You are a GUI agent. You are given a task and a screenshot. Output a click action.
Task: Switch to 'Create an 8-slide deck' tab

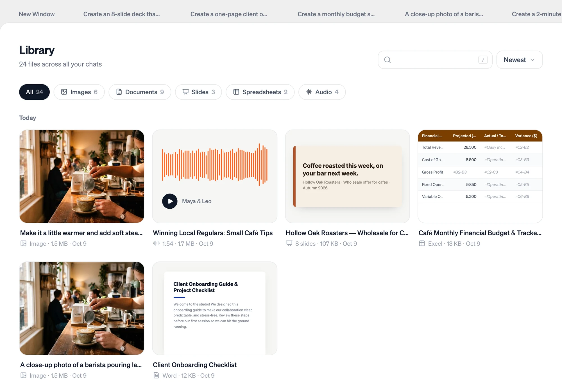coord(121,14)
